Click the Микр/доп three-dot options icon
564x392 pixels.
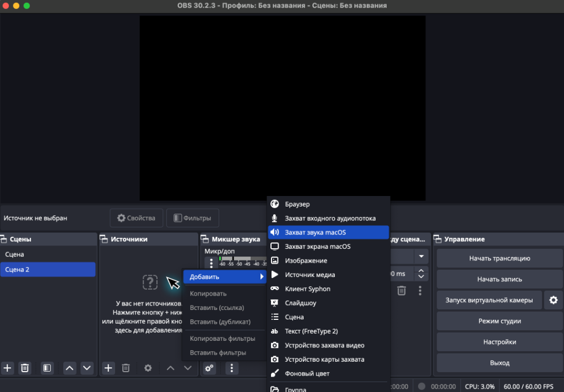(x=210, y=263)
